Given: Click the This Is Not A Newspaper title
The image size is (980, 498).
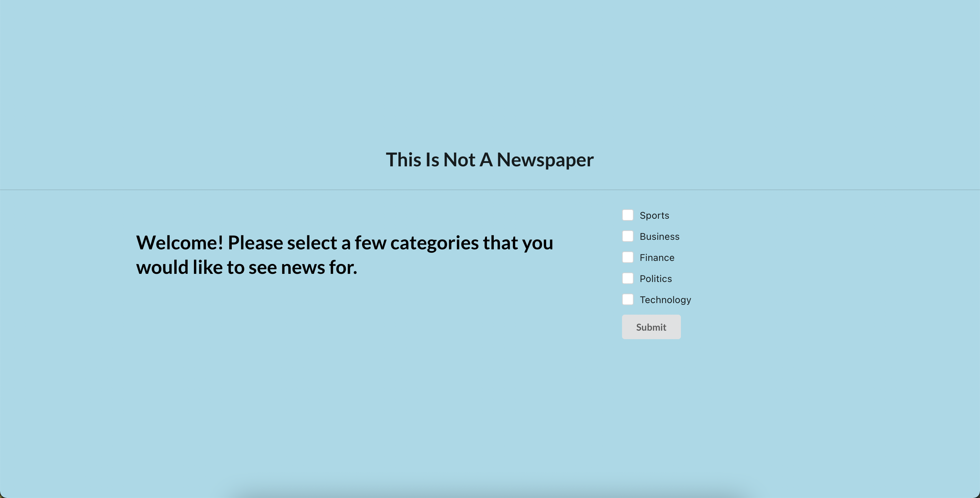Looking at the screenshot, I should tap(490, 160).
